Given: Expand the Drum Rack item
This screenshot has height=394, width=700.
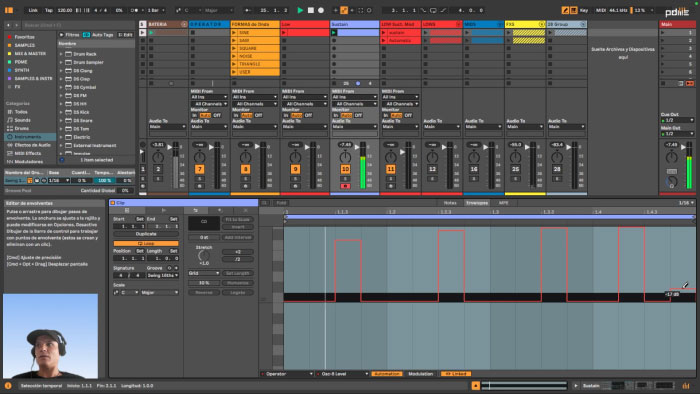Looking at the screenshot, I should [61, 54].
